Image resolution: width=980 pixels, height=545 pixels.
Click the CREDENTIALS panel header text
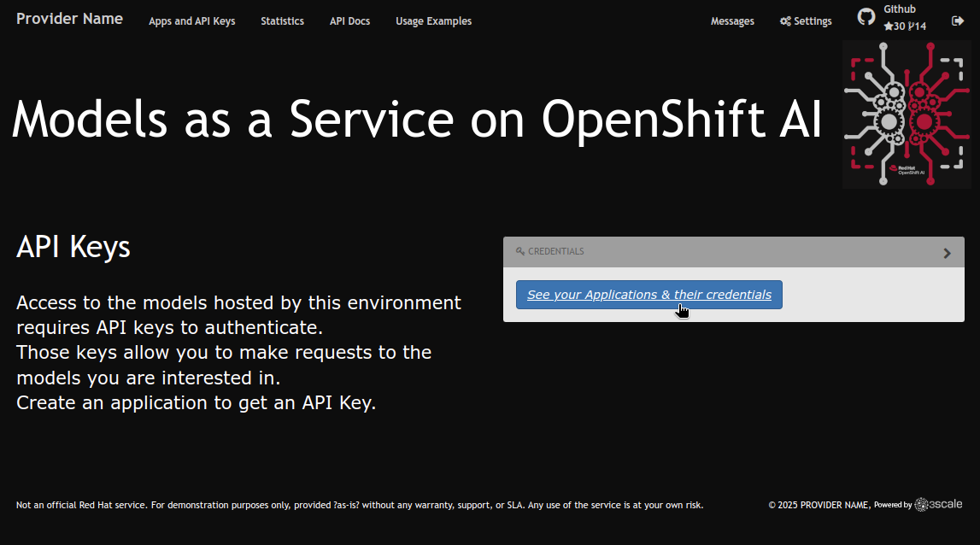[555, 251]
